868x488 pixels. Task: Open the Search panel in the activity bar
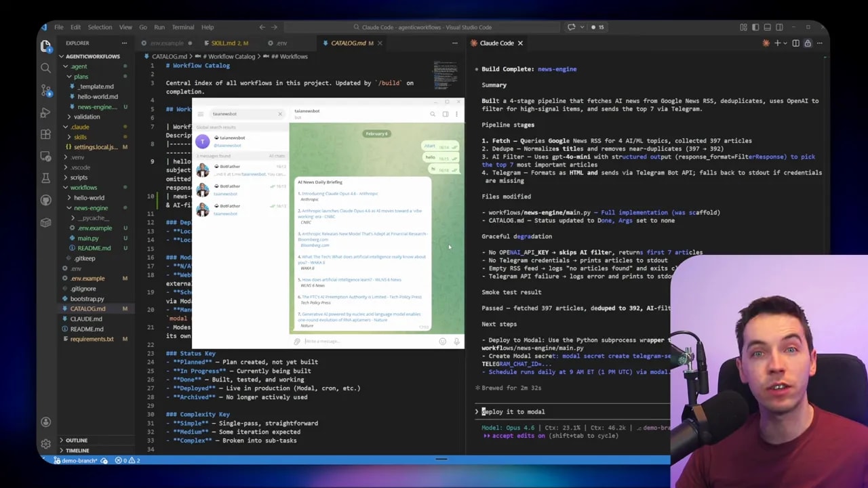[45, 68]
